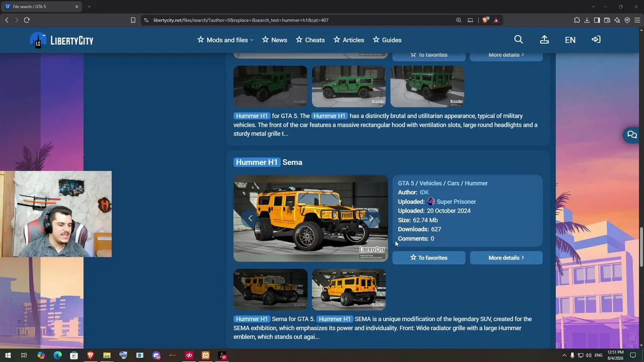Open the browser extensions puzzle icon
Image resolution: width=644 pixels, height=362 pixels.
[x=577, y=20]
